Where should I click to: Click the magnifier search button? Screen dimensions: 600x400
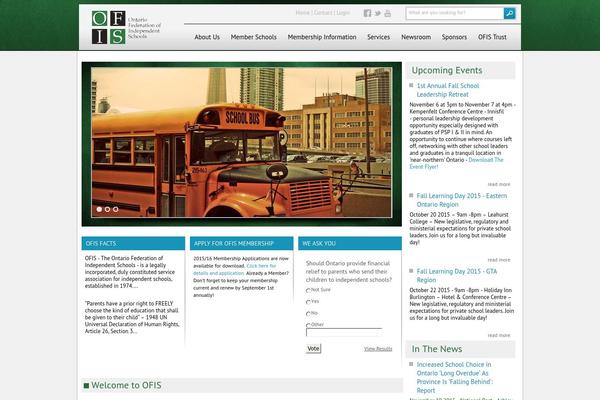click(x=509, y=13)
